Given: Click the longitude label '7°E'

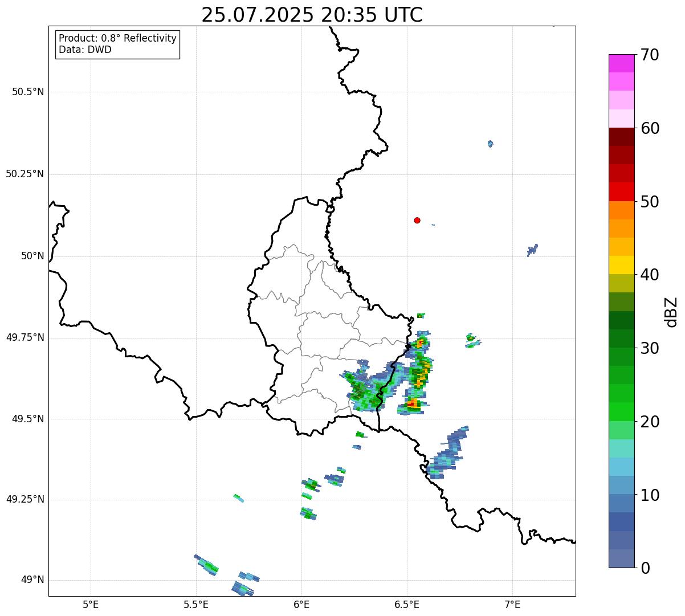Looking at the screenshot, I should pyautogui.click(x=512, y=605).
